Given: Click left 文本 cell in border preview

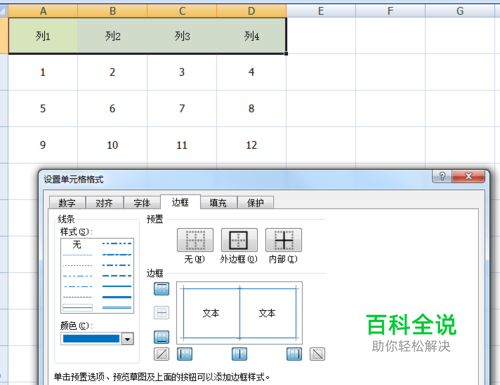Looking at the screenshot, I should point(211,313).
